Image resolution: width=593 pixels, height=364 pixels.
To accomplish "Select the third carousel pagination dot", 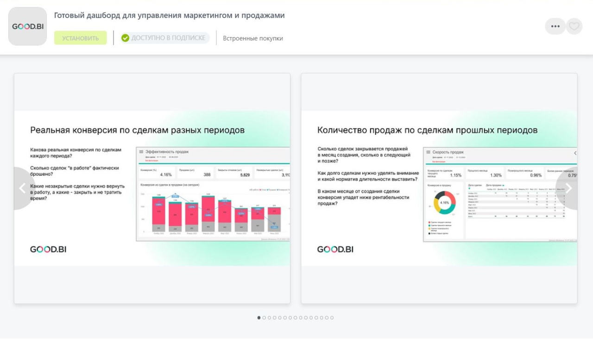I will click(x=269, y=318).
